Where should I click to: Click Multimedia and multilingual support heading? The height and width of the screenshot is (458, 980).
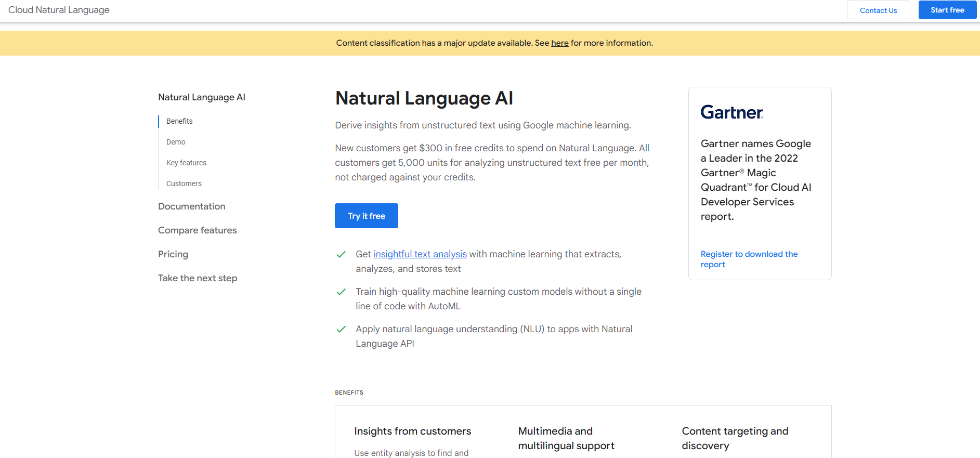point(566,438)
